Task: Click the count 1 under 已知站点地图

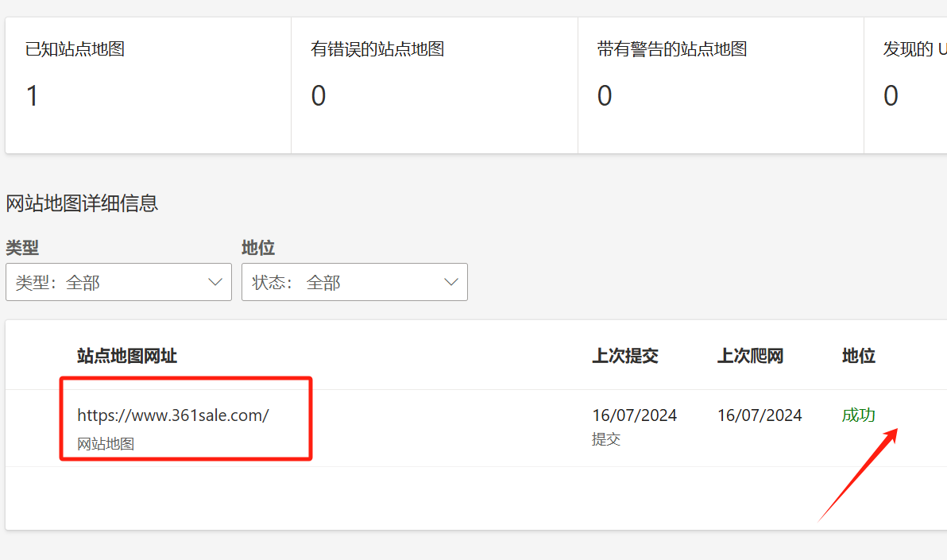Action: point(32,96)
